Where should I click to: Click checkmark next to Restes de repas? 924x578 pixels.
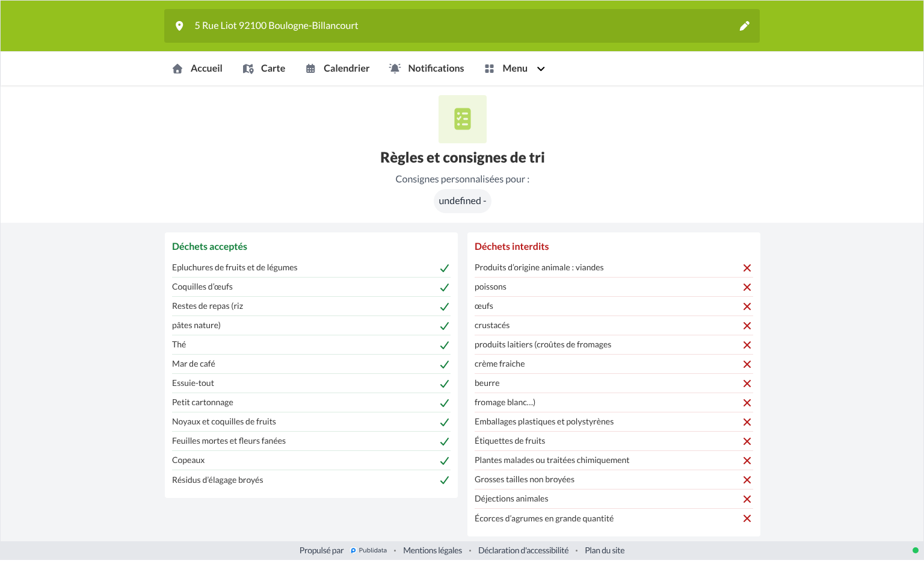pyautogui.click(x=445, y=306)
